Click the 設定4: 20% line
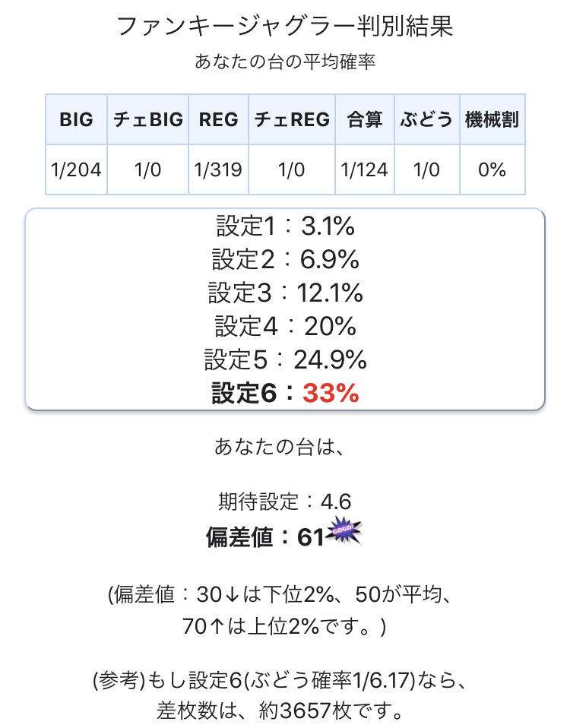Screen dimensions: 570x728 [x=285, y=327]
